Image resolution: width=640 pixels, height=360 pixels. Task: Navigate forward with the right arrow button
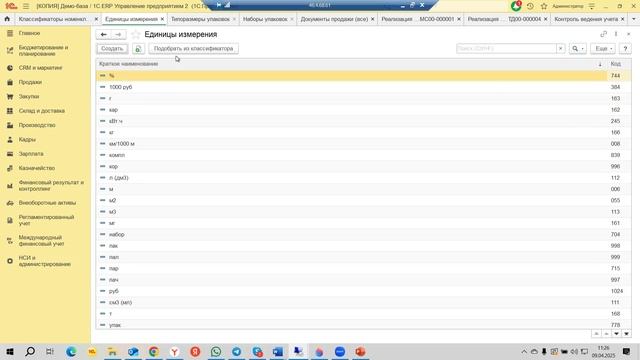[x=118, y=34]
